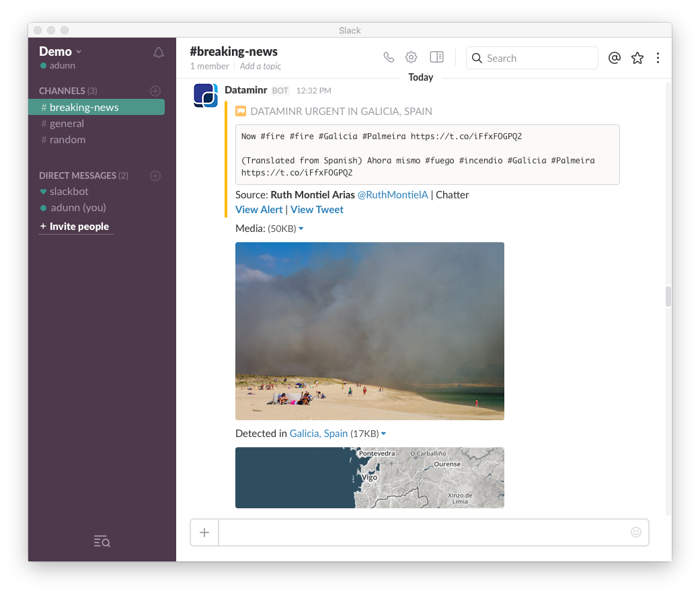This screenshot has height=595, width=700.
Task: Click the #breaking-news channel title
Action: click(x=234, y=51)
